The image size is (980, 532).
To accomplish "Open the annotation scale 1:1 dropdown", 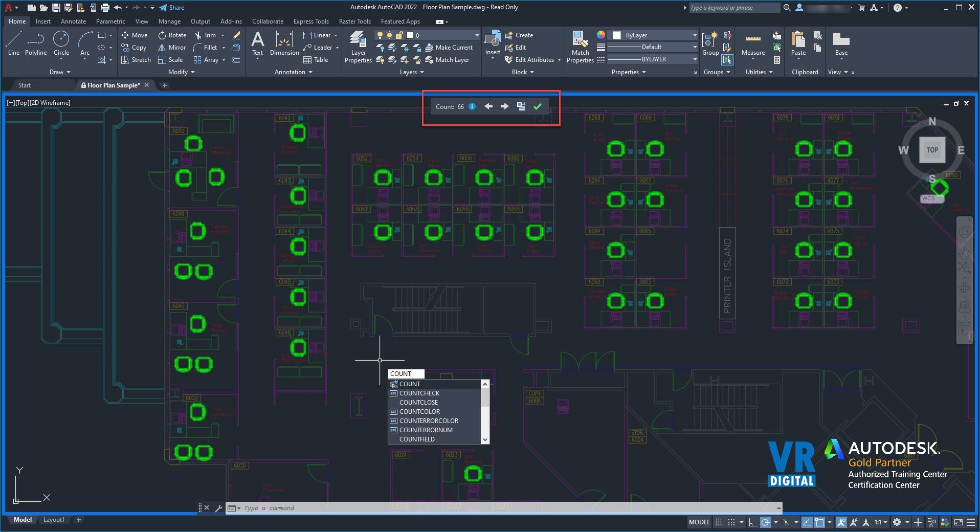I will click(x=881, y=522).
